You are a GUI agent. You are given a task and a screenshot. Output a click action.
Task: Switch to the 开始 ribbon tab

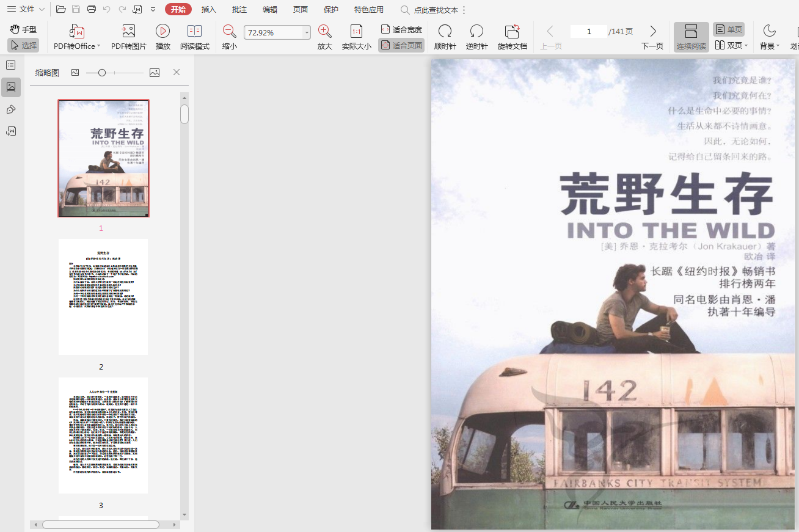(178, 9)
